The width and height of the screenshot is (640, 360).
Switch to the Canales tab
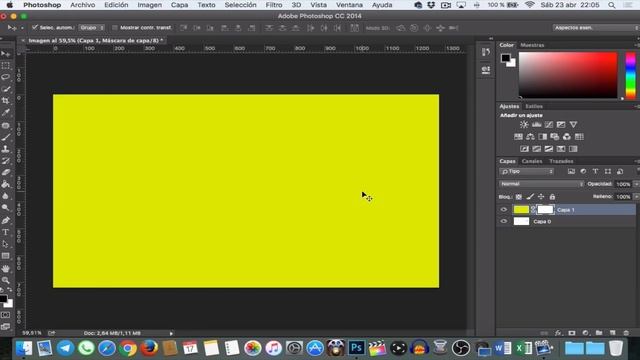click(x=532, y=161)
